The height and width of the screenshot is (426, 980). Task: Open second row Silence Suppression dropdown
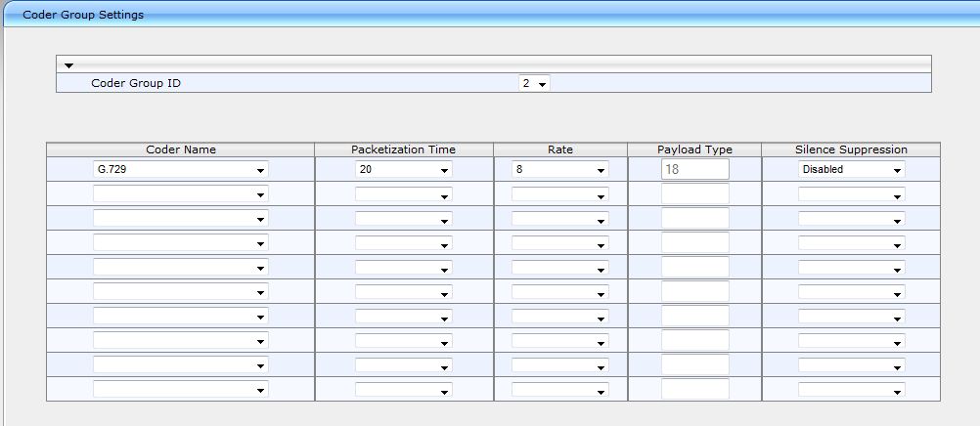coord(851,194)
